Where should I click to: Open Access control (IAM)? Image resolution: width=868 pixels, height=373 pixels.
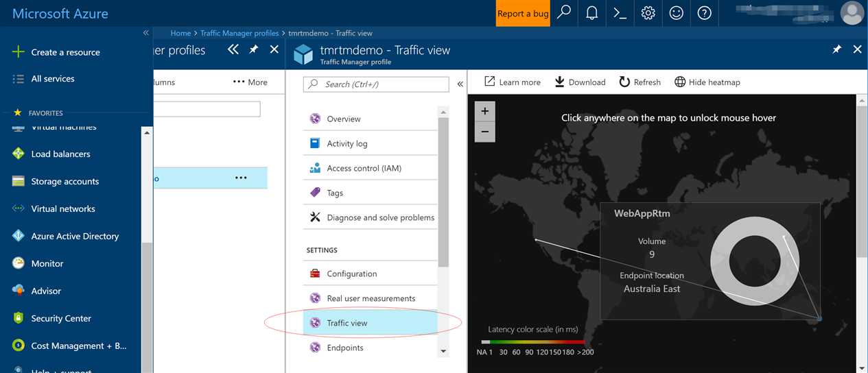pos(370,169)
